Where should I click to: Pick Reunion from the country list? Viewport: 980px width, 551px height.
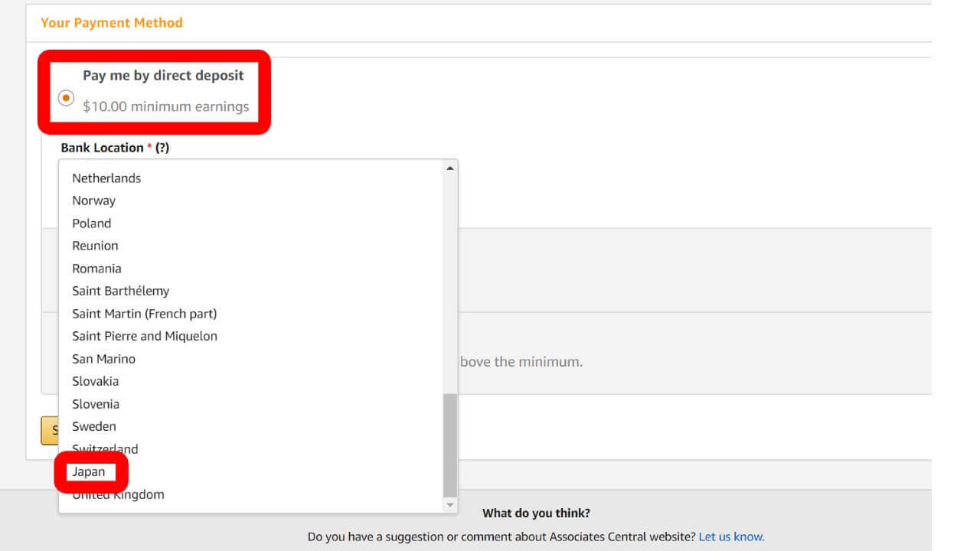tap(95, 246)
